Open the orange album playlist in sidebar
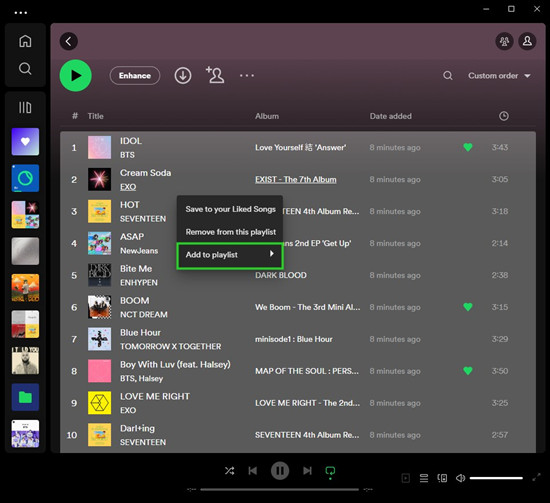The height and width of the screenshot is (503, 550). coord(25,288)
